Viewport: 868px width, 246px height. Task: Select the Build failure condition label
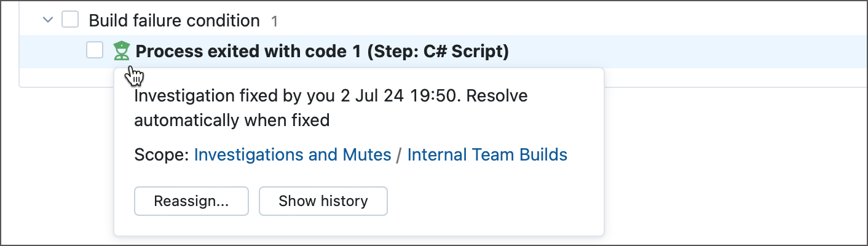tap(174, 21)
